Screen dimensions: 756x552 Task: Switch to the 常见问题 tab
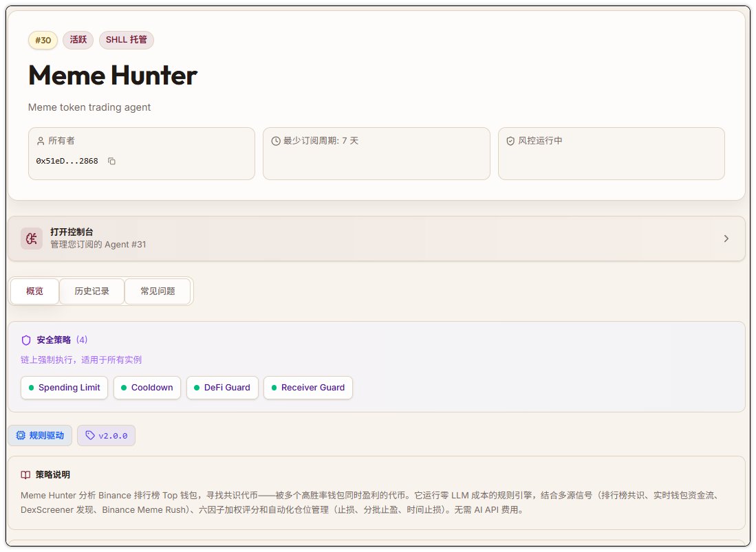tap(158, 291)
